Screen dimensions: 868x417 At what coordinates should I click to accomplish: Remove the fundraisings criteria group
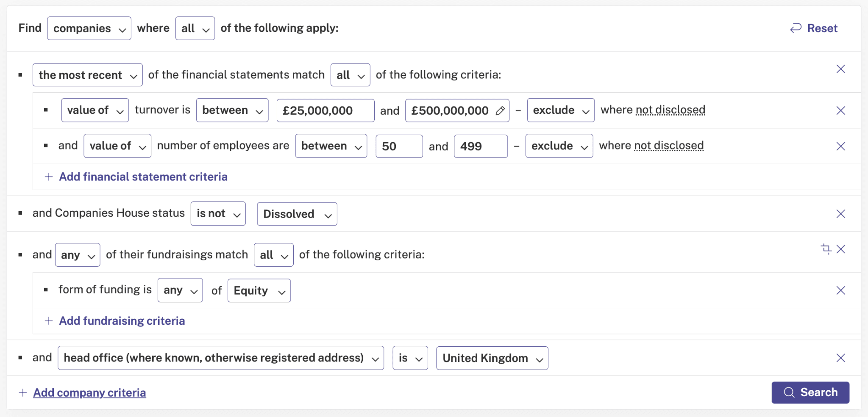tap(841, 249)
